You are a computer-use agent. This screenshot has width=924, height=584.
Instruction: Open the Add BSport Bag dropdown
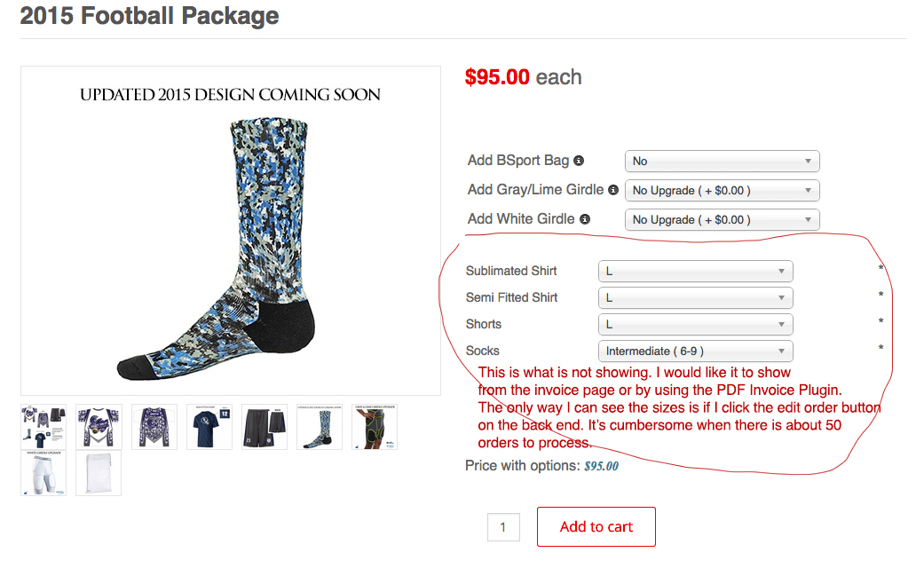coord(722,162)
